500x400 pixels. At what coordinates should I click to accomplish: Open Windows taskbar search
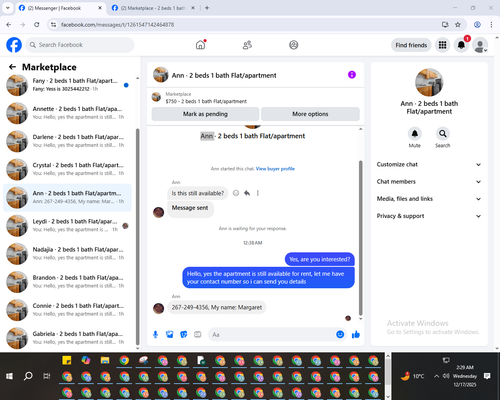(28, 376)
